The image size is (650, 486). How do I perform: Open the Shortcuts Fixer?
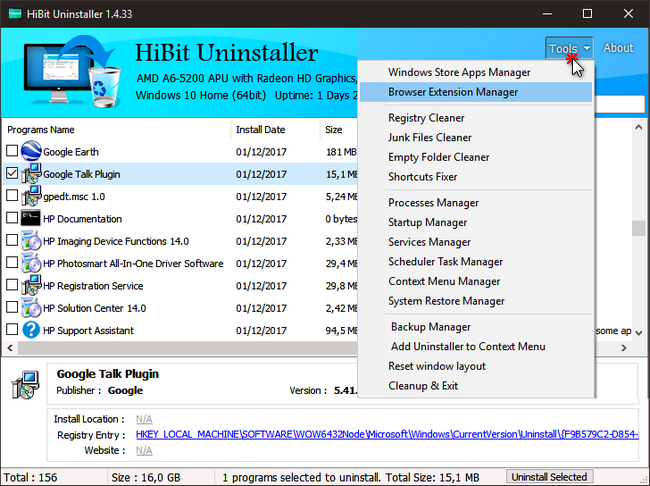(x=476, y=177)
